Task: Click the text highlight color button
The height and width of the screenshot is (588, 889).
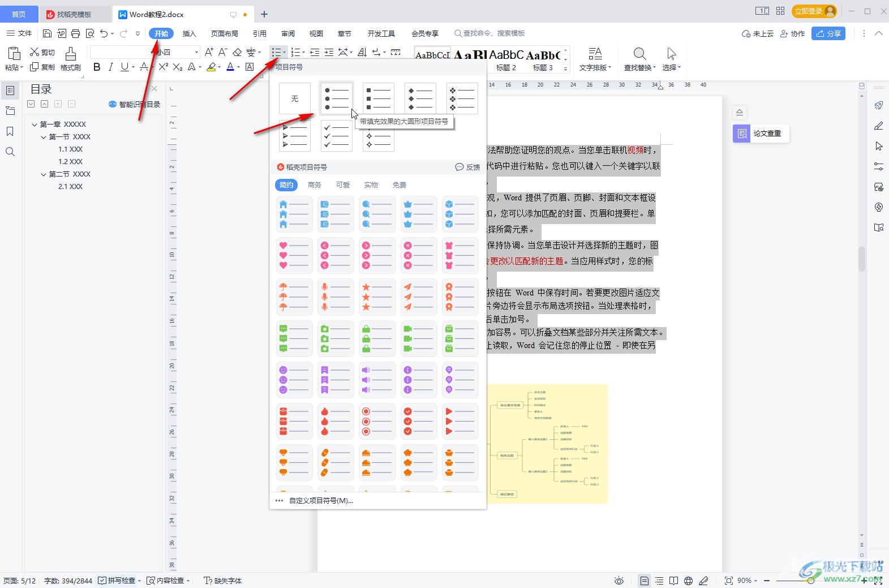Action: tap(211, 67)
